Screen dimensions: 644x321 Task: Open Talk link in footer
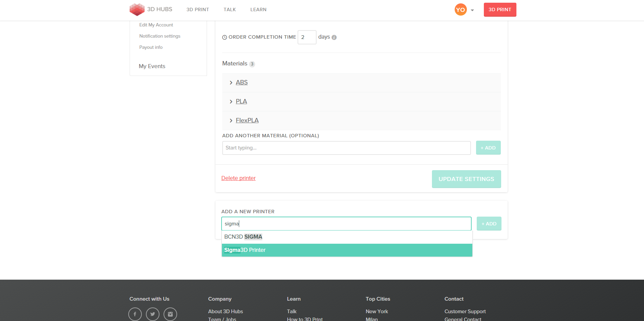pyautogui.click(x=292, y=311)
